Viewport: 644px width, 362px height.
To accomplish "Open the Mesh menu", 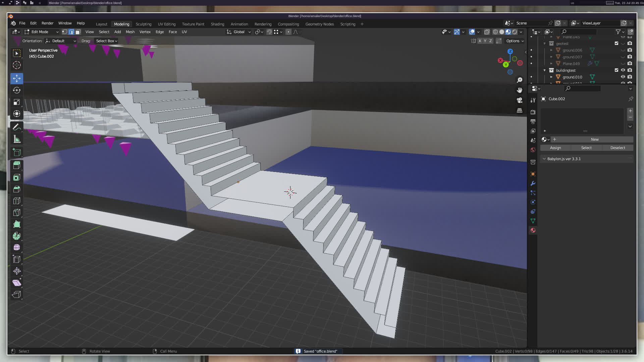I will coord(130,32).
